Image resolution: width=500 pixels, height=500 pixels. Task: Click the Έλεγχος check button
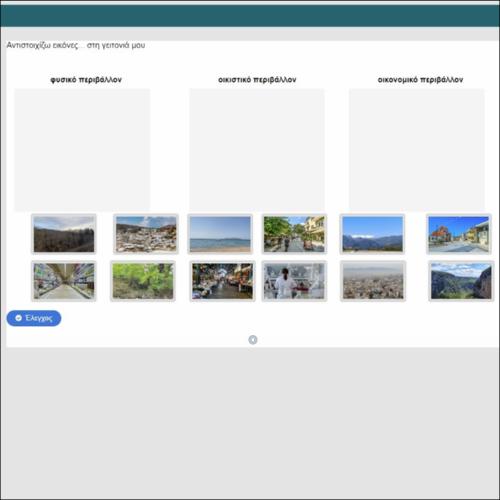pos(34,318)
